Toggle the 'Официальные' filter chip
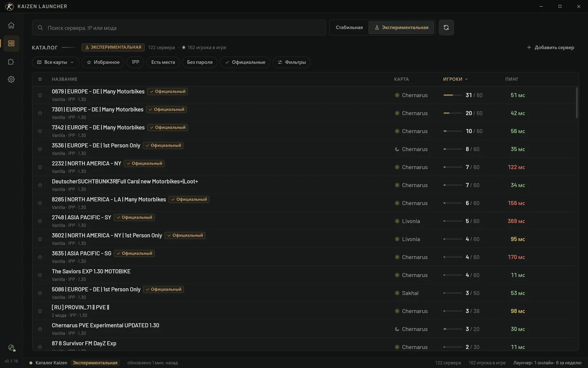This screenshot has width=588, height=368. (x=245, y=62)
